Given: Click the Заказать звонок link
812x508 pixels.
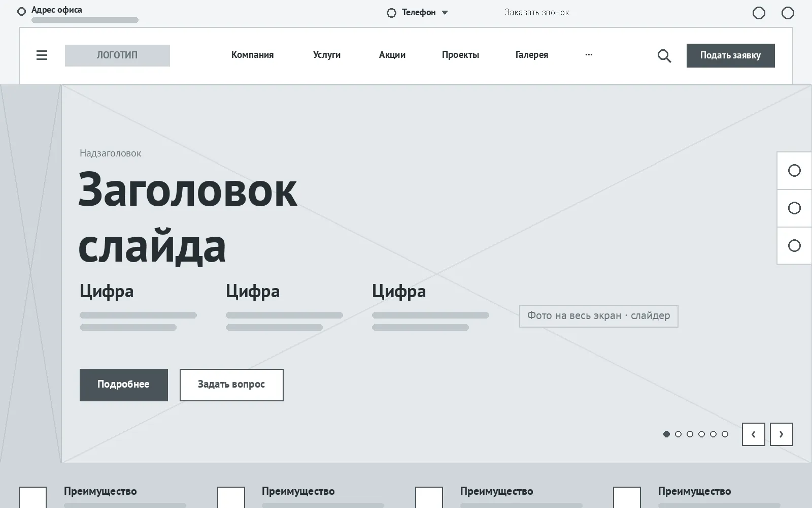Looking at the screenshot, I should tap(537, 13).
